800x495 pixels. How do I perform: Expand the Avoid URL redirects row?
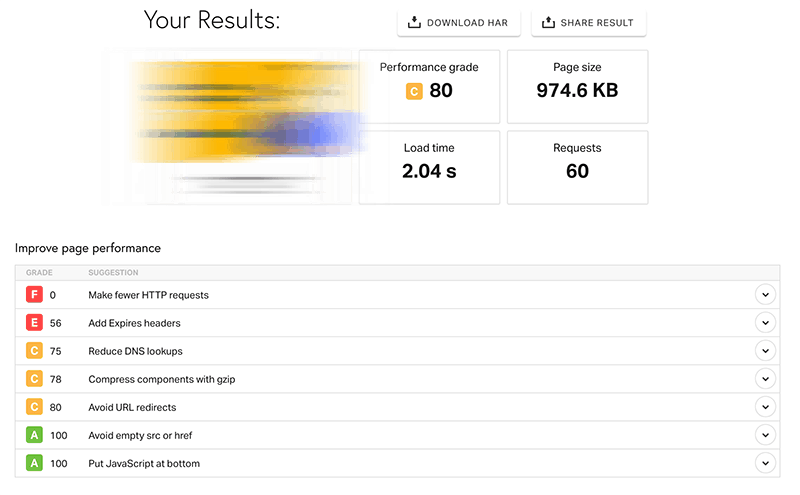click(765, 407)
